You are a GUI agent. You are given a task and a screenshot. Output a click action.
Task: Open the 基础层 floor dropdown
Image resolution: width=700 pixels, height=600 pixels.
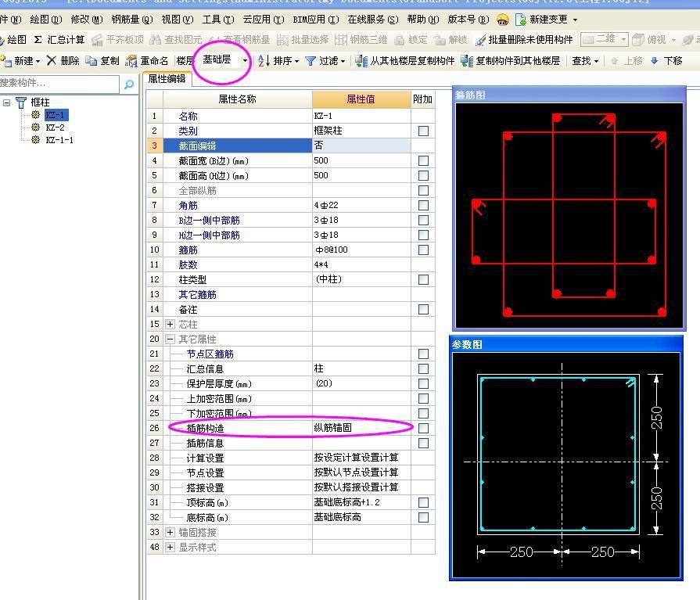click(x=245, y=61)
